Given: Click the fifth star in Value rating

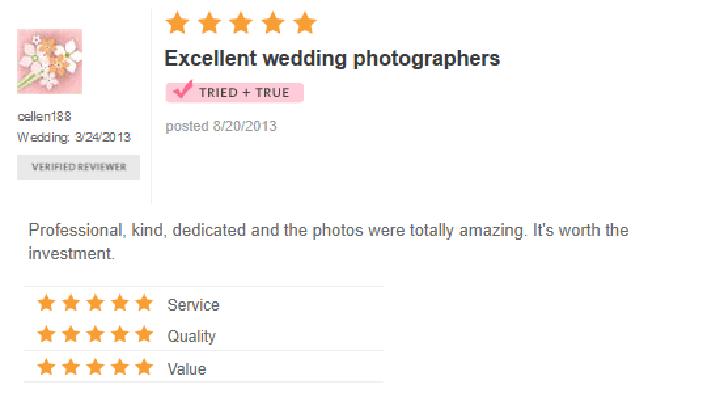Looking at the screenshot, I should click(144, 367).
